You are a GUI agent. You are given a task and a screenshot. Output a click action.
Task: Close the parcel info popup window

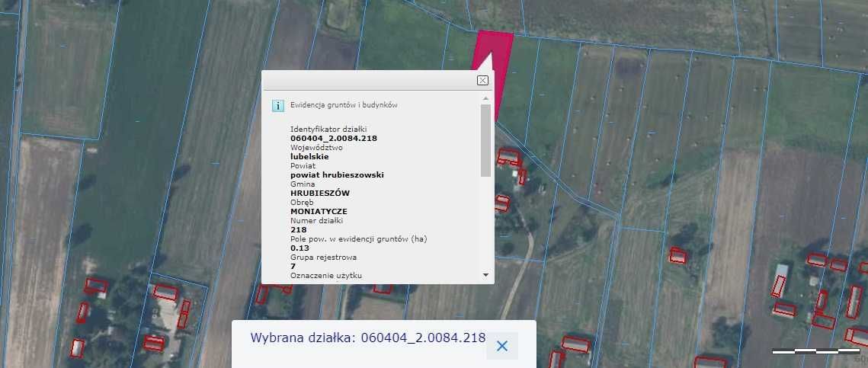point(482,80)
